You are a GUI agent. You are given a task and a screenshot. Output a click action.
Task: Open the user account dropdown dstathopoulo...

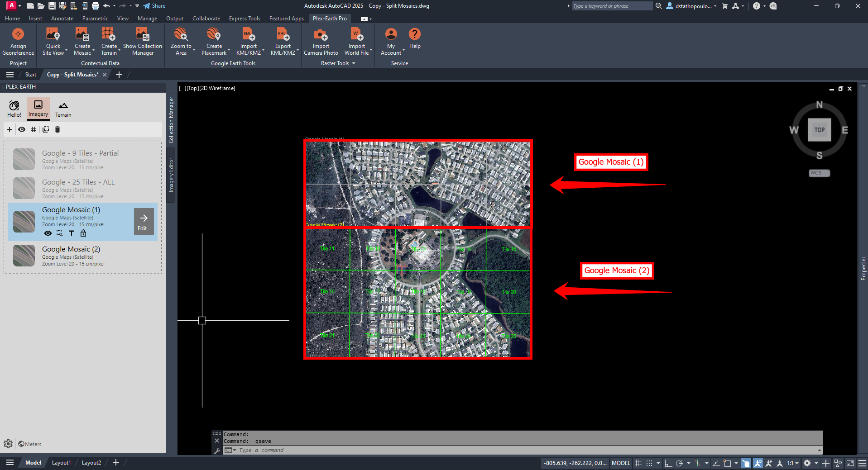pos(691,6)
